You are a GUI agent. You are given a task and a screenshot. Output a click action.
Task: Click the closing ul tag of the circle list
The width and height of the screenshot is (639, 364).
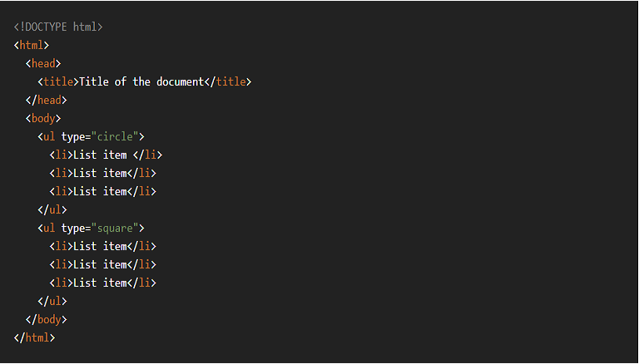[52, 209]
